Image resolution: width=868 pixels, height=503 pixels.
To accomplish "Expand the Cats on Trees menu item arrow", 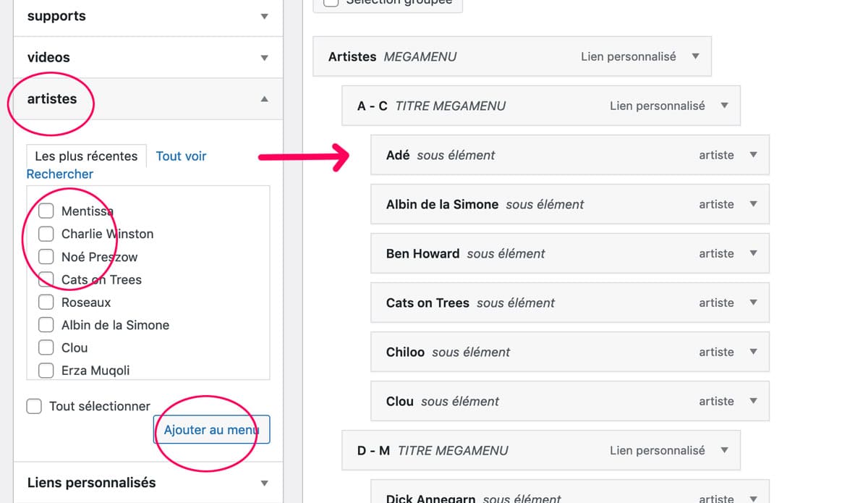I will (753, 303).
